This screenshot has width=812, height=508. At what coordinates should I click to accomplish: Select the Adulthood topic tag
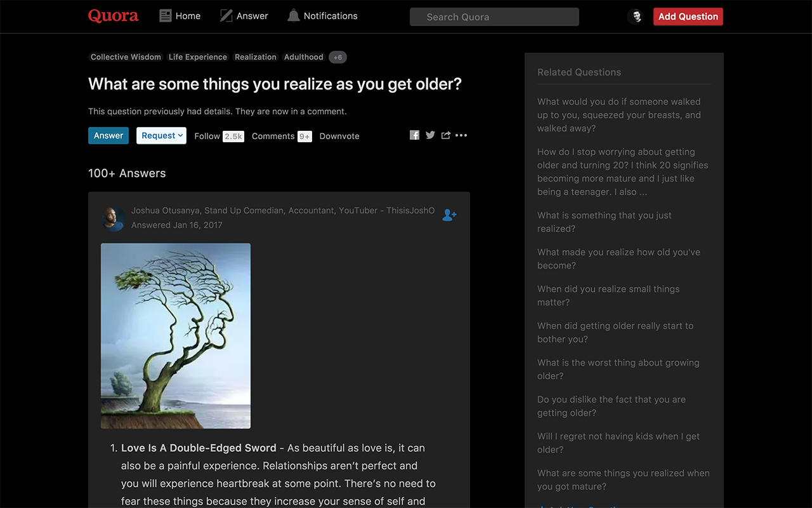(x=303, y=57)
